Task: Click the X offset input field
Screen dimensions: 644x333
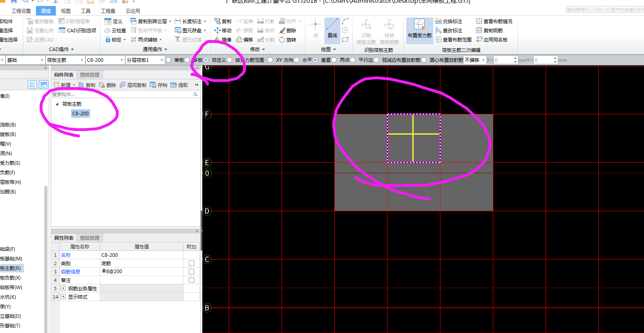Action: (504, 60)
